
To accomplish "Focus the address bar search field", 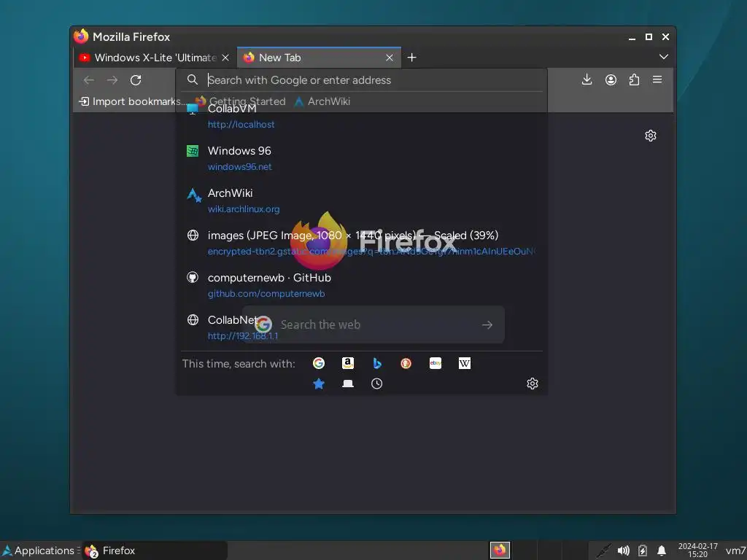I will point(362,80).
